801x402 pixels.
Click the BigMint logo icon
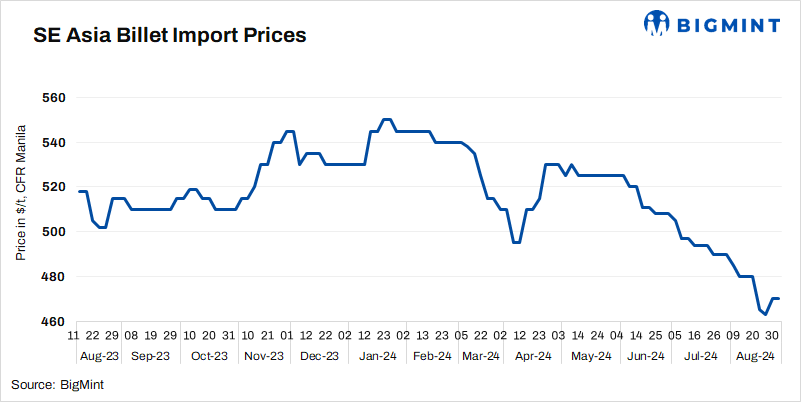pos(656,22)
